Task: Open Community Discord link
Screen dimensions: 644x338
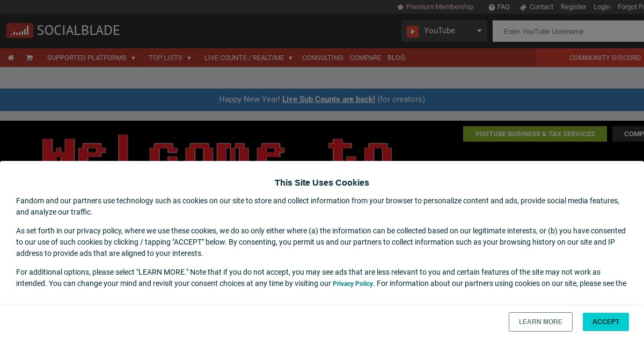Action: pyautogui.click(x=605, y=58)
